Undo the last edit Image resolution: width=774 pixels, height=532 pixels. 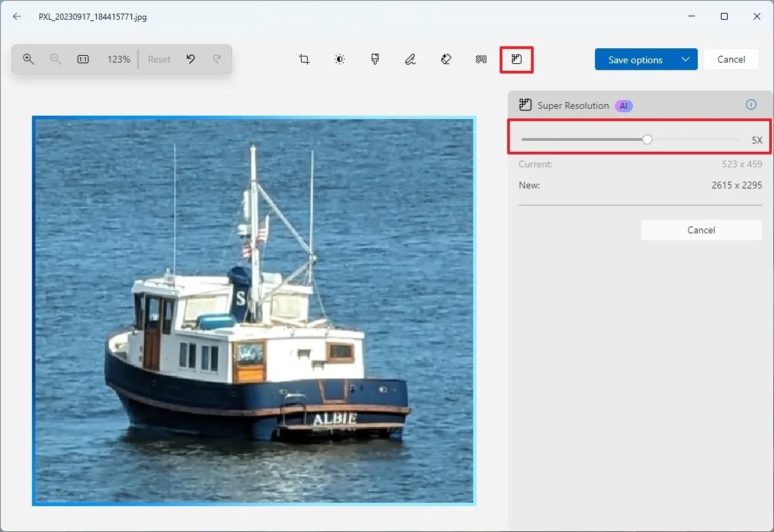tap(191, 59)
